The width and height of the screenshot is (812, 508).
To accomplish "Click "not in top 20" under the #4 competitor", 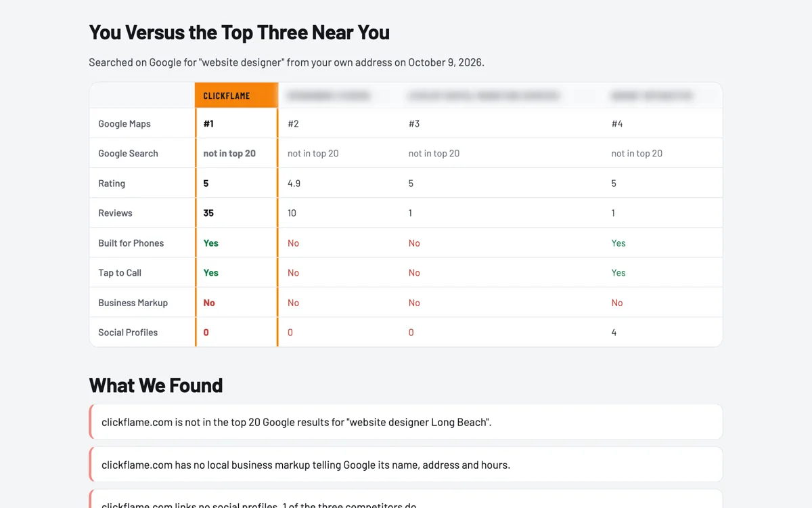I will pyautogui.click(x=637, y=154).
